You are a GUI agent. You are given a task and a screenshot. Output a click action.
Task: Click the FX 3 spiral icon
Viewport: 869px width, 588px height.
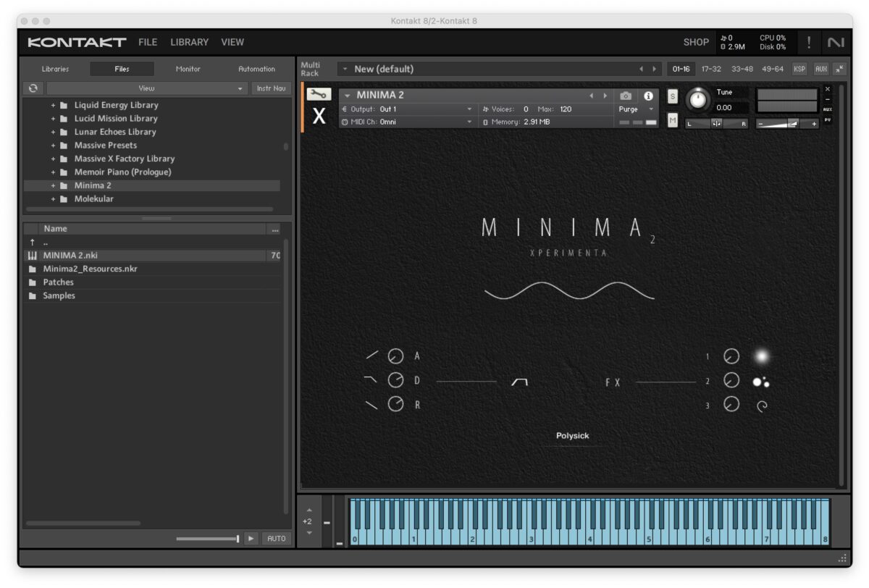761,406
